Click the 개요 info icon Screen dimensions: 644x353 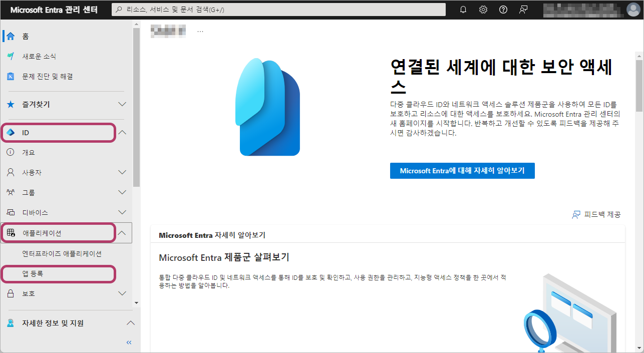click(x=11, y=152)
